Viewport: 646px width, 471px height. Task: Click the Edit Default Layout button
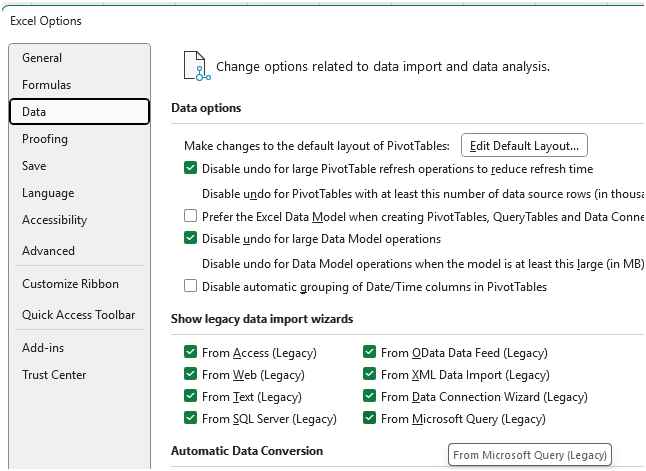(524, 145)
